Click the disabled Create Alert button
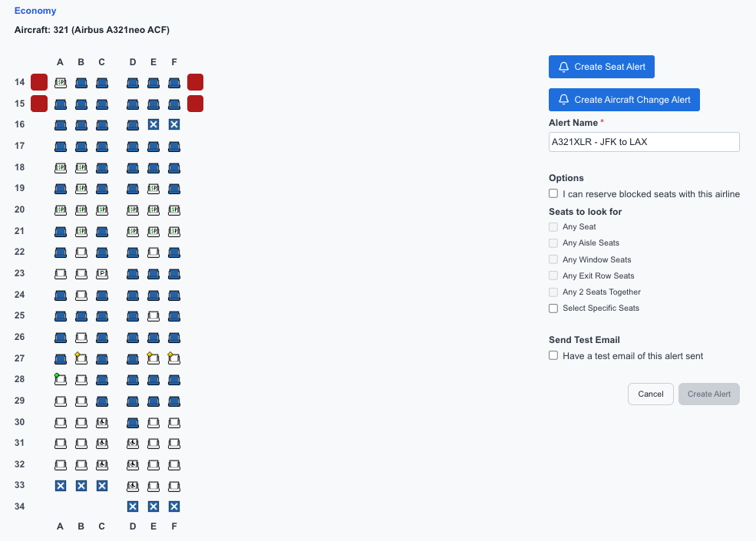Image resolution: width=756 pixels, height=541 pixels. (x=708, y=394)
